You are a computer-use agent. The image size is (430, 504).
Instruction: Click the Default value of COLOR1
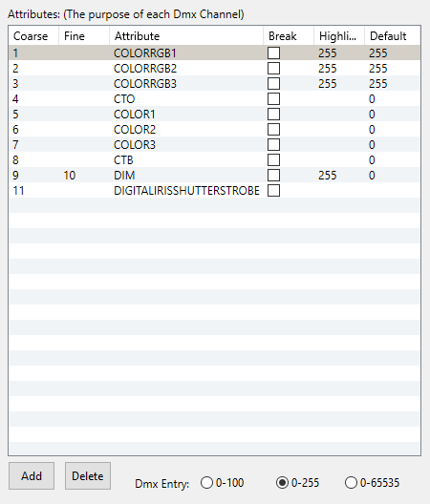[x=372, y=115]
